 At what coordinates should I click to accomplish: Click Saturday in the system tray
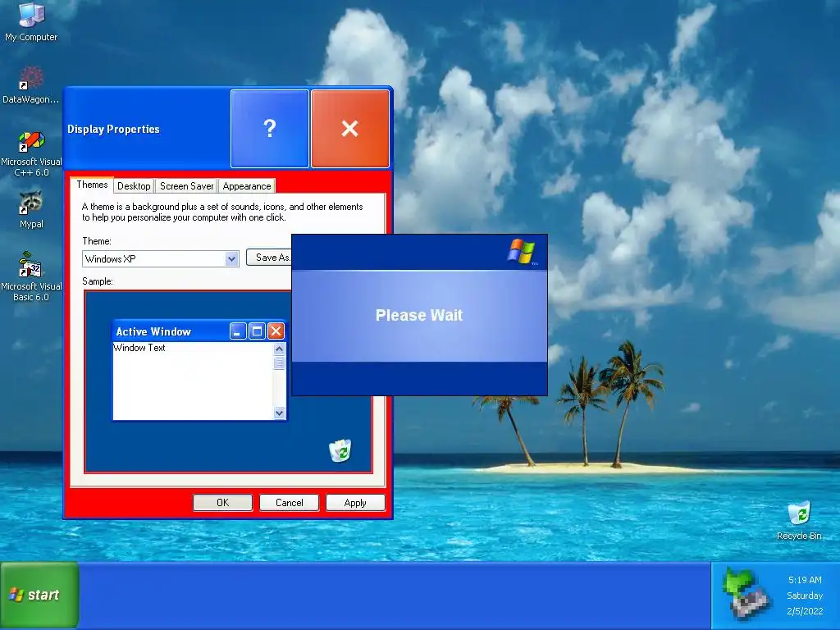point(805,596)
